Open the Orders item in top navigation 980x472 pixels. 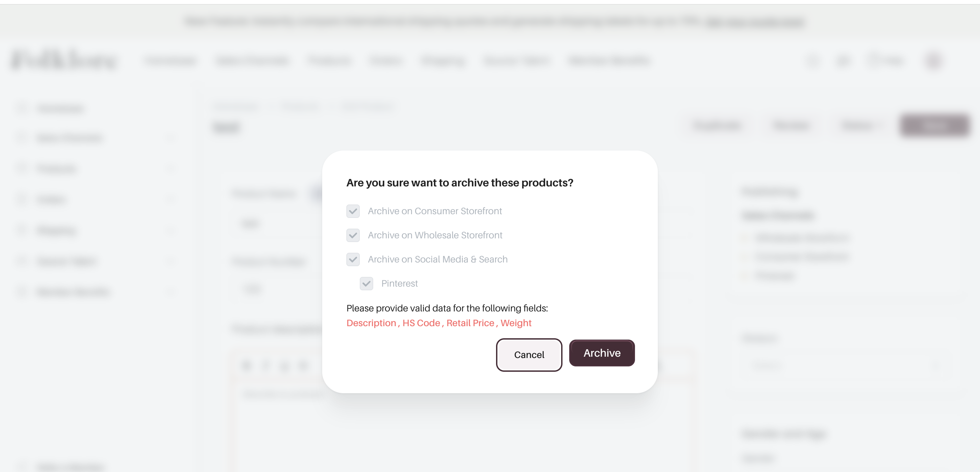[x=385, y=61]
